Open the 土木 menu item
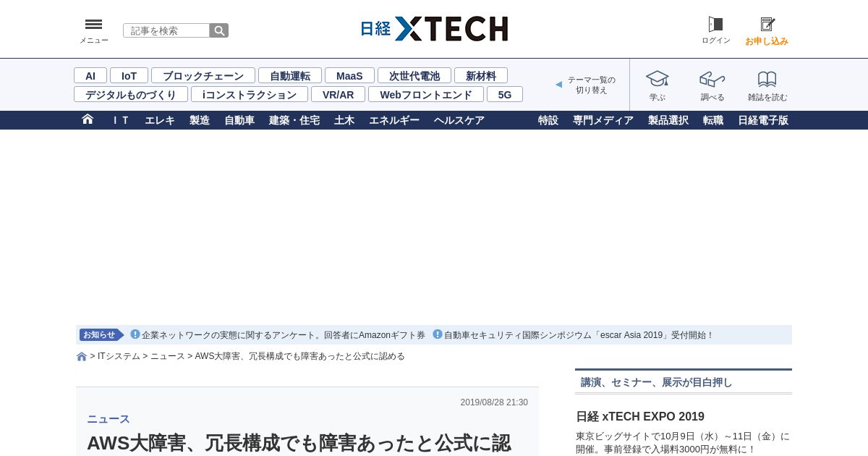This screenshot has height=456, width=868. coord(344,120)
